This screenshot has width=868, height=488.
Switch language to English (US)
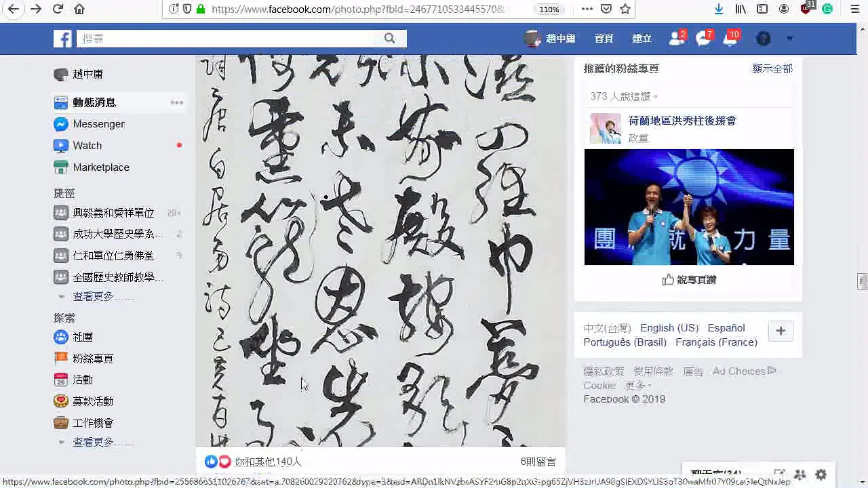[x=669, y=328]
